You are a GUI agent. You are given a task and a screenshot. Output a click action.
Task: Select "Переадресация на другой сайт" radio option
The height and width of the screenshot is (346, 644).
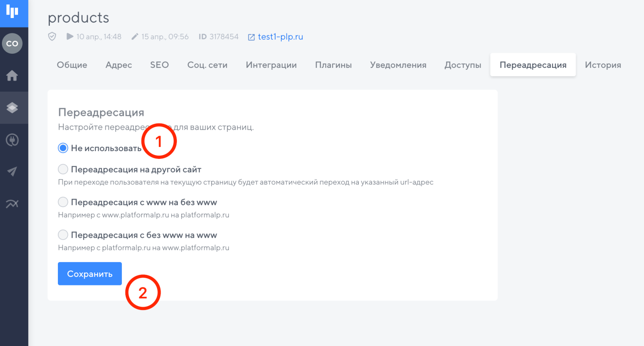click(x=63, y=169)
